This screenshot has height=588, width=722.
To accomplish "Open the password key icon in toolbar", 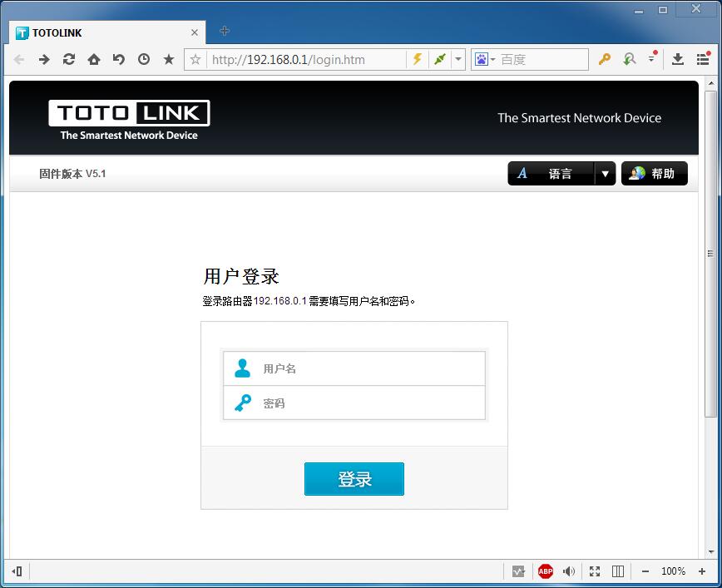I will pyautogui.click(x=605, y=59).
